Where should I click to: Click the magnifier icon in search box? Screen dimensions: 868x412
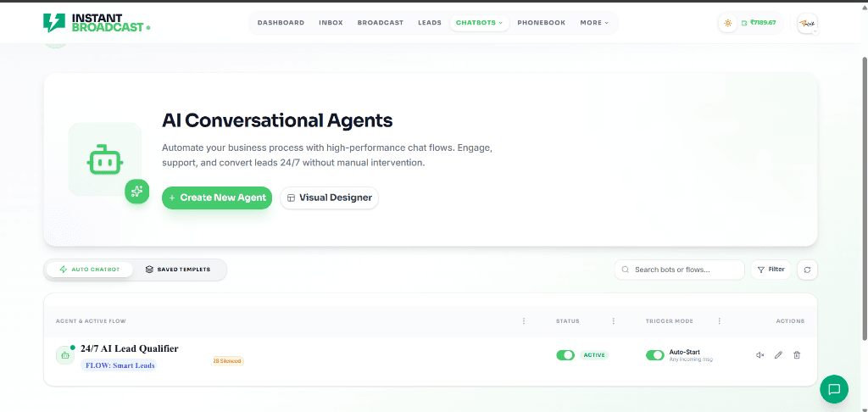tap(626, 270)
